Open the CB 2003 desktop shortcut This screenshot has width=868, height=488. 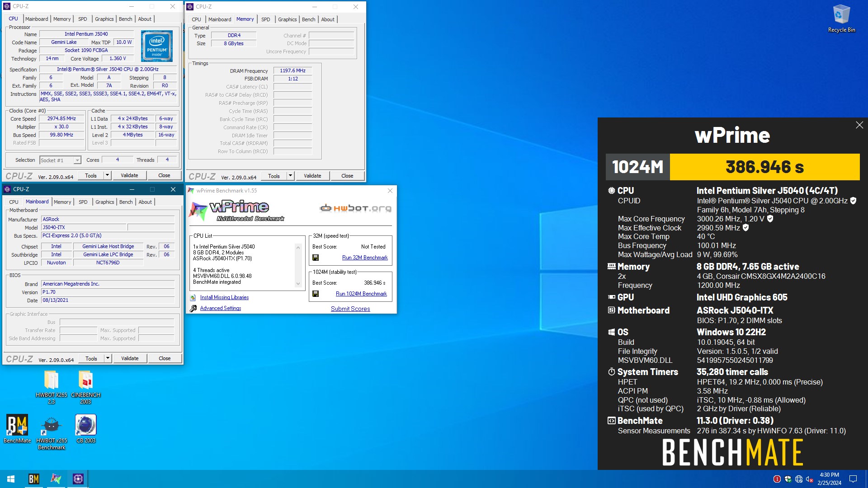click(x=86, y=429)
